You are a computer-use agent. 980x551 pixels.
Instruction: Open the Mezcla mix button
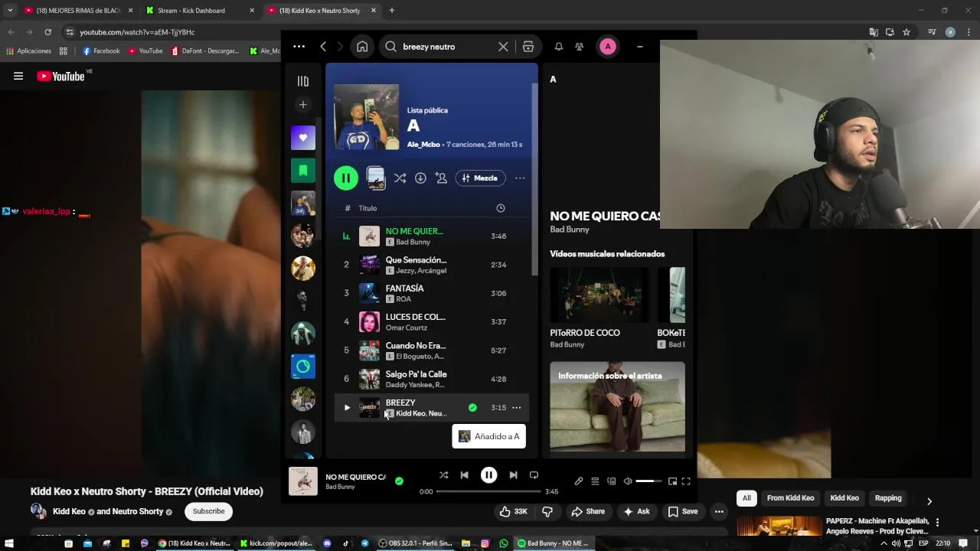point(480,178)
